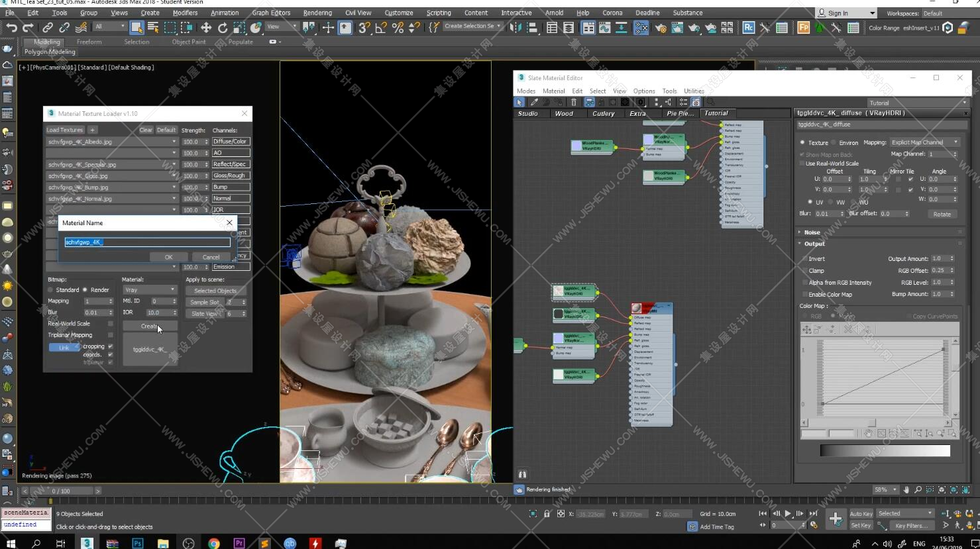Enable the Real-World Scale checkbox in loader
The image size is (980, 549).
(x=110, y=324)
